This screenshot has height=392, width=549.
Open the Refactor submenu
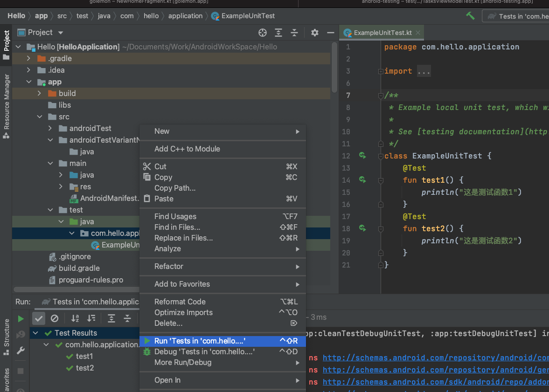(x=222, y=266)
